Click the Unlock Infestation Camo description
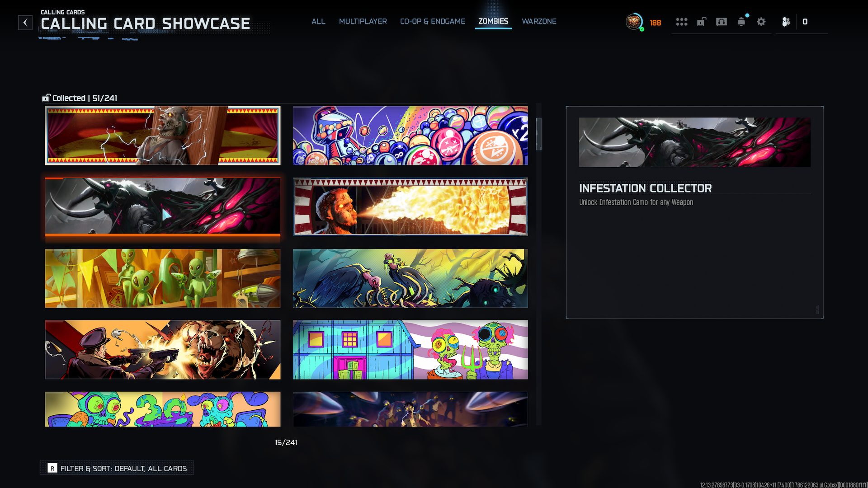The width and height of the screenshot is (868, 488). pos(636,202)
